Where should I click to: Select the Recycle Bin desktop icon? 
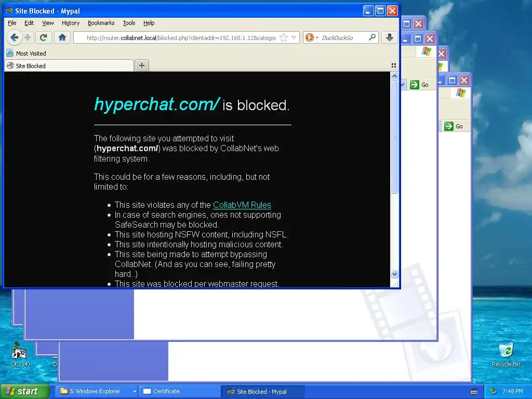click(506, 355)
